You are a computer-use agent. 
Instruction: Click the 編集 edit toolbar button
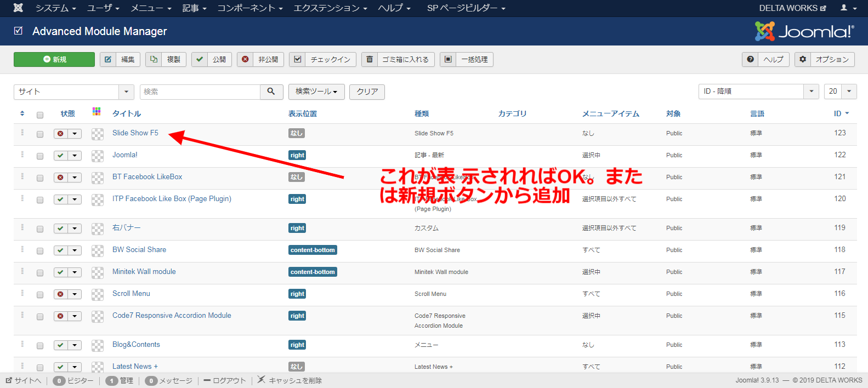click(x=120, y=59)
